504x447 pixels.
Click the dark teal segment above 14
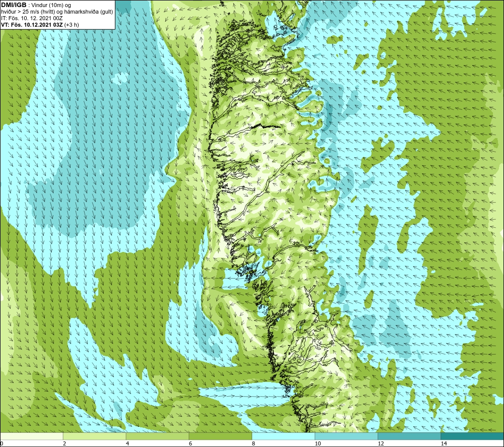[472, 436]
